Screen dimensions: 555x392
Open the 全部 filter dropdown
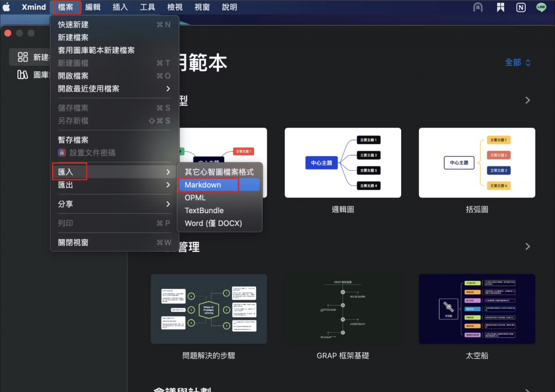518,63
